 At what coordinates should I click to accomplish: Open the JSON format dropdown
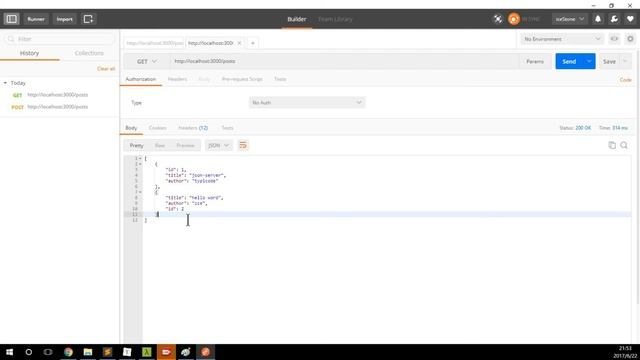[218, 145]
